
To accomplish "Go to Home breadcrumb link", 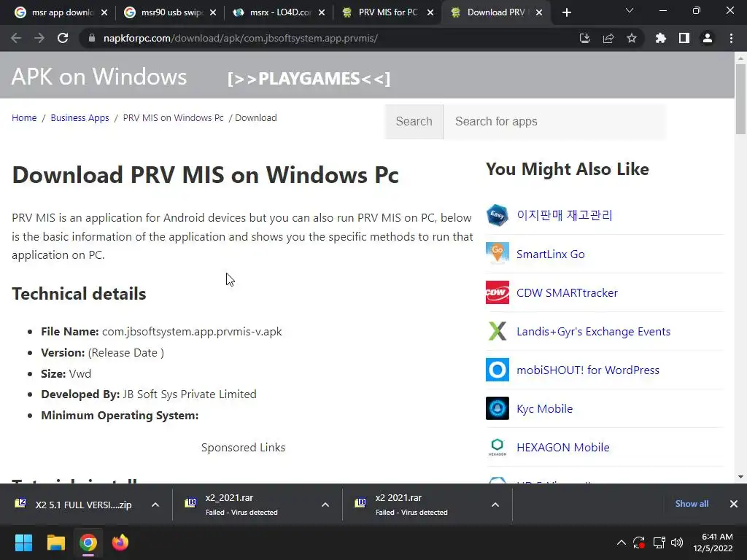I will click(24, 117).
